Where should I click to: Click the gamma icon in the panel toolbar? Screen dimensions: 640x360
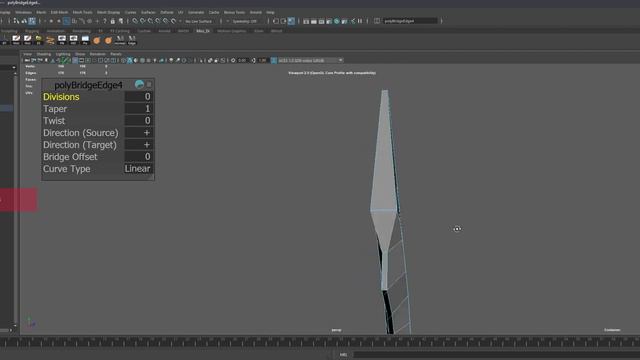[253, 60]
